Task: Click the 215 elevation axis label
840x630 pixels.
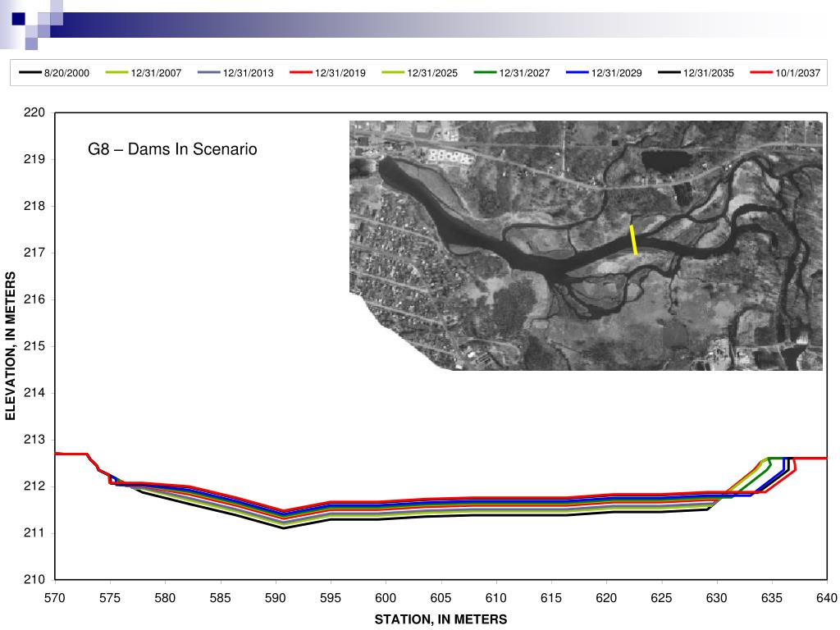Action: pos(34,346)
